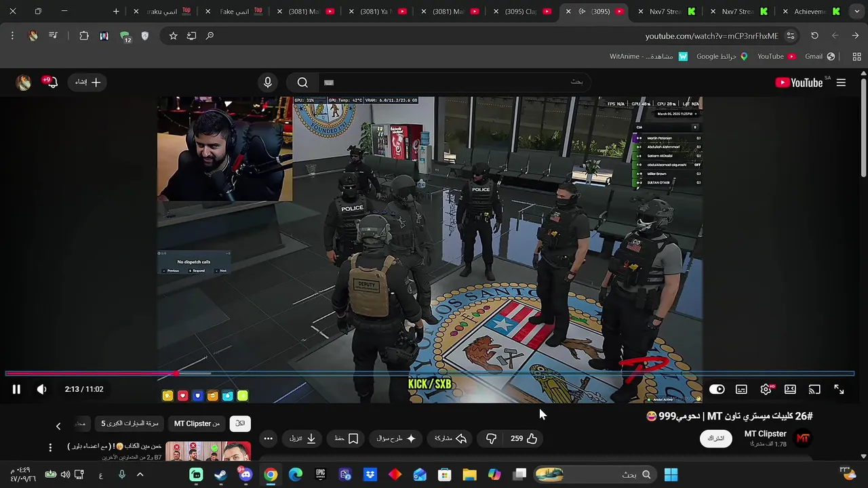Open MT Clipster channel name link
Screen dimensions: 868x488
pos(765,434)
